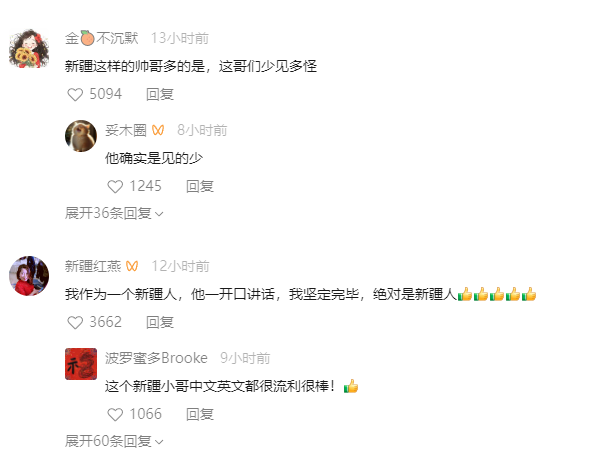Like 妥木圈's reply with 1245 likes
This screenshot has height=462, width=616.
pyautogui.click(x=115, y=187)
